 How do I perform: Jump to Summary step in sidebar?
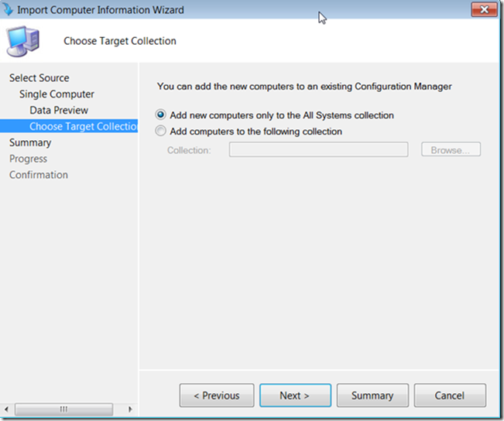30,142
